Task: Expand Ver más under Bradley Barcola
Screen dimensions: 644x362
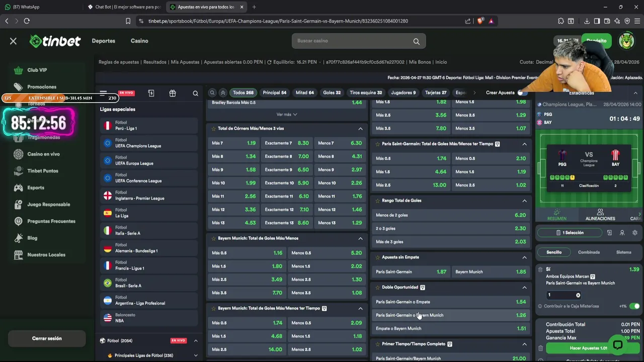Action: pyautogui.click(x=286, y=115)
